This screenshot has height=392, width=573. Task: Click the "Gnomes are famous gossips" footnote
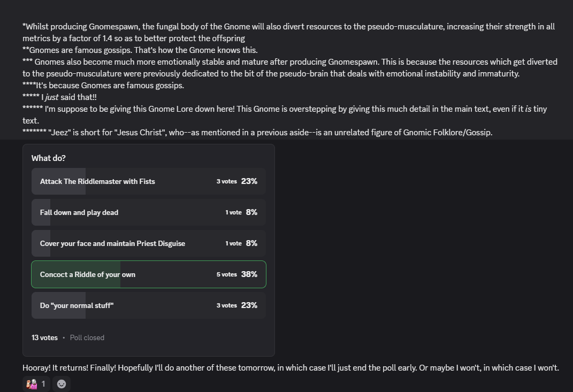(x=140, y=50)
